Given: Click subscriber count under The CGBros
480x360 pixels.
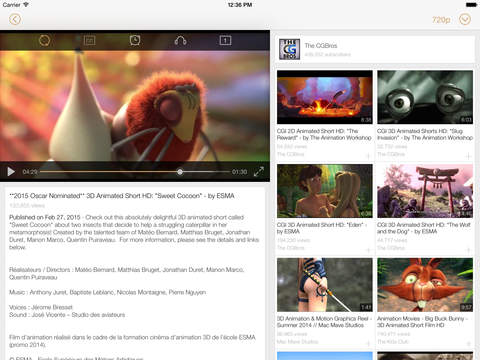Looking at the screenshot, I should coord(327,54).
